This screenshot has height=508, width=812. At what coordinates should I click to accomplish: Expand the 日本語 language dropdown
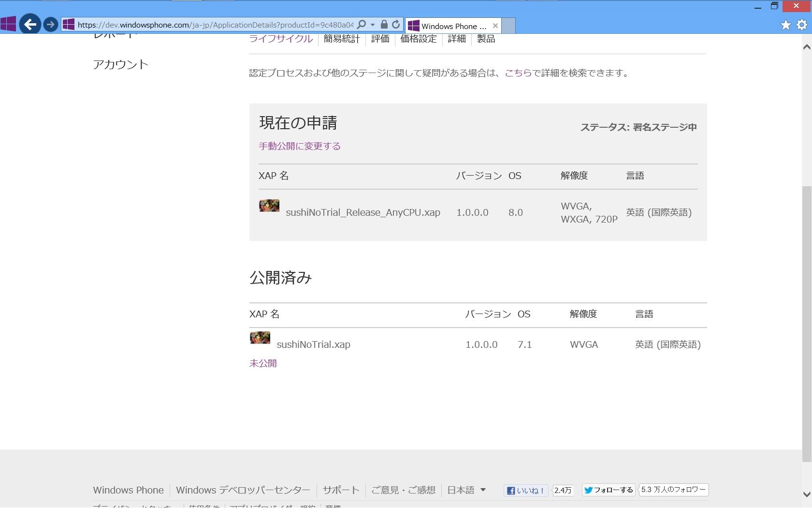tap(466, 490)
